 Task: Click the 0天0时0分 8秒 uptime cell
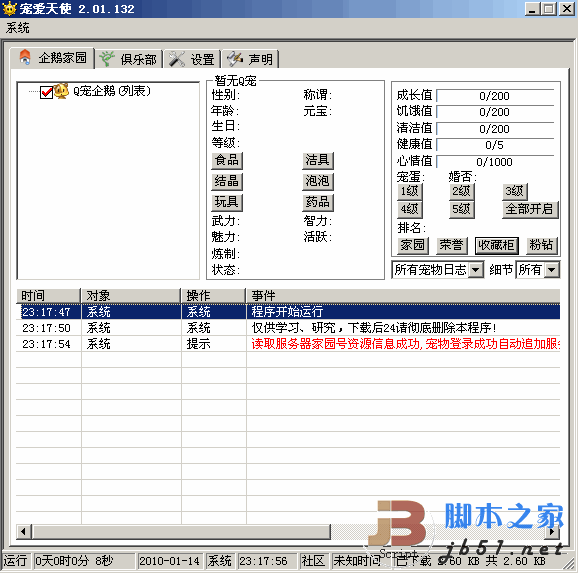click(84, 561)
